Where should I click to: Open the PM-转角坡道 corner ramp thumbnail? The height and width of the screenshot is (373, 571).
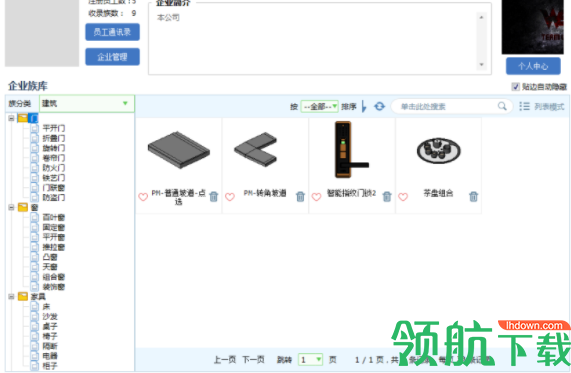(x=256, y=150)
